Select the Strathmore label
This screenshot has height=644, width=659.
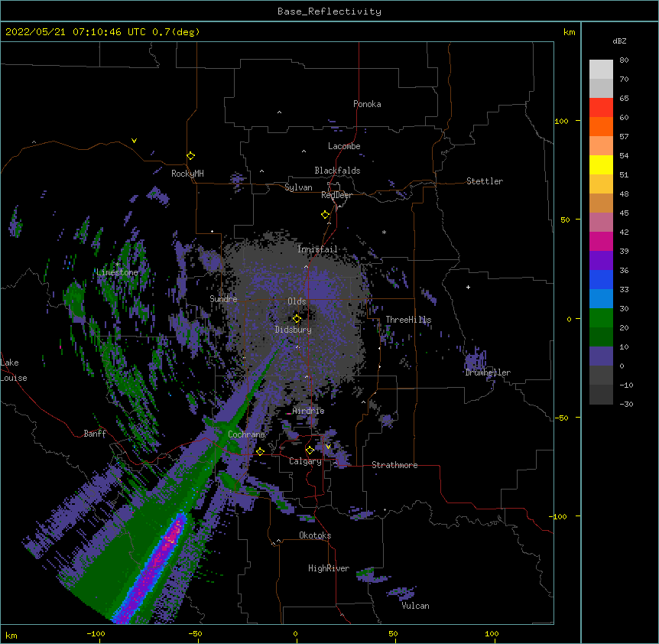394,465
